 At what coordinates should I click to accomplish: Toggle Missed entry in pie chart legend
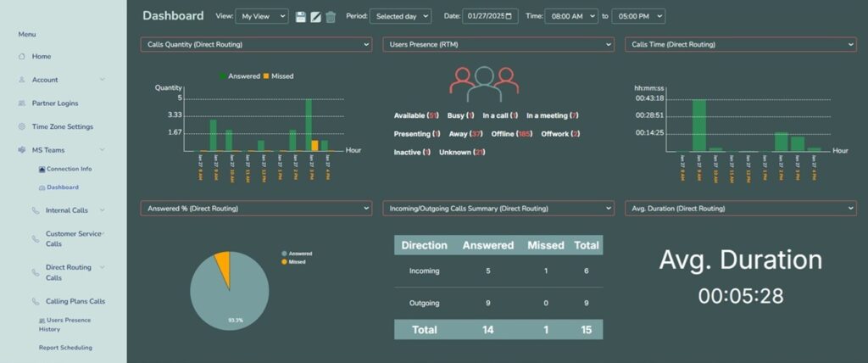pyautogui.click(x=293, y=261)
